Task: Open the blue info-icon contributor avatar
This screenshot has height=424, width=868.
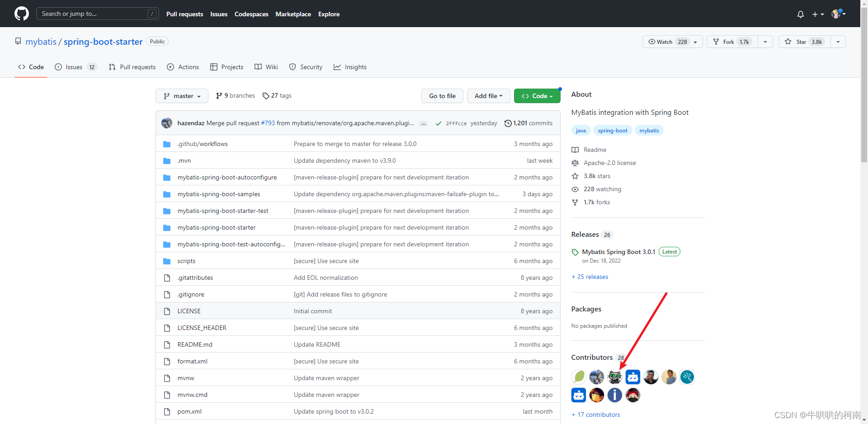Action: coord(615,395)
